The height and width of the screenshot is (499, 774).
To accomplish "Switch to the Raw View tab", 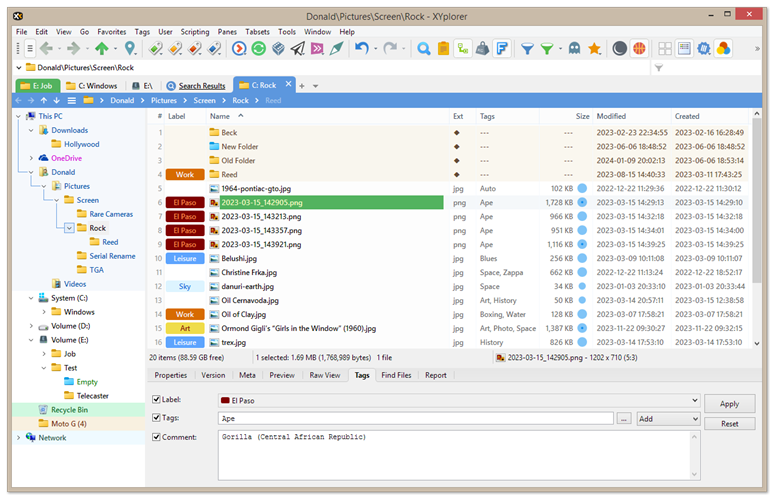I will [x=325, y=376].
